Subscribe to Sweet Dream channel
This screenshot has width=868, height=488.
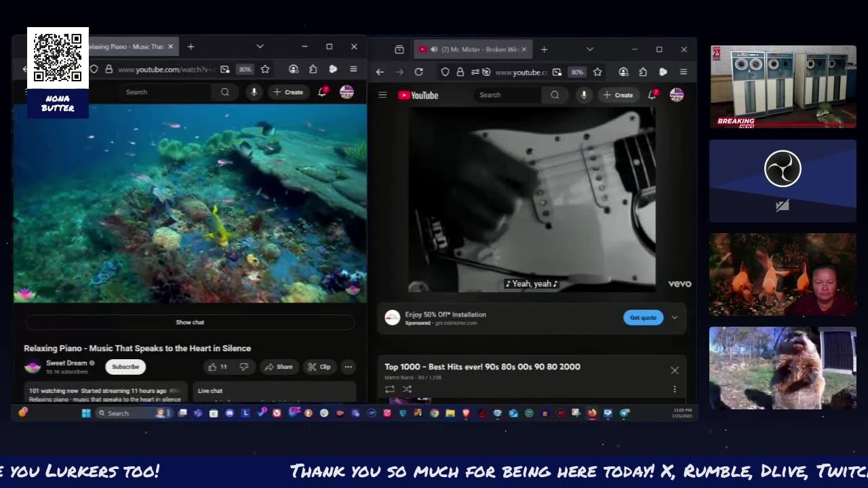click(x=125, y=367)
